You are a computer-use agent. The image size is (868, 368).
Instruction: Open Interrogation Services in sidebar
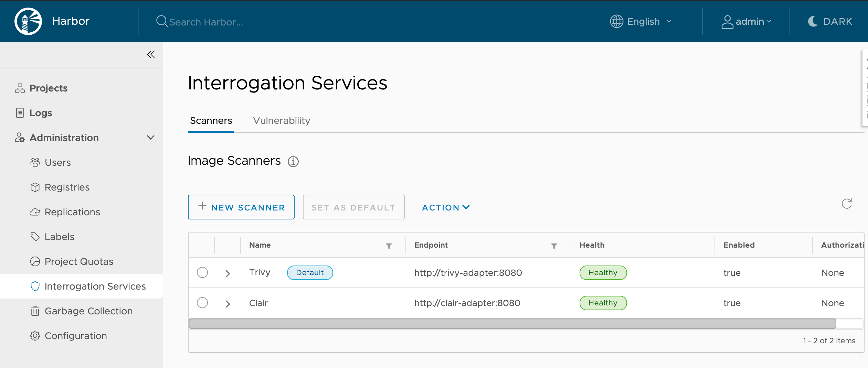(82, 286)
